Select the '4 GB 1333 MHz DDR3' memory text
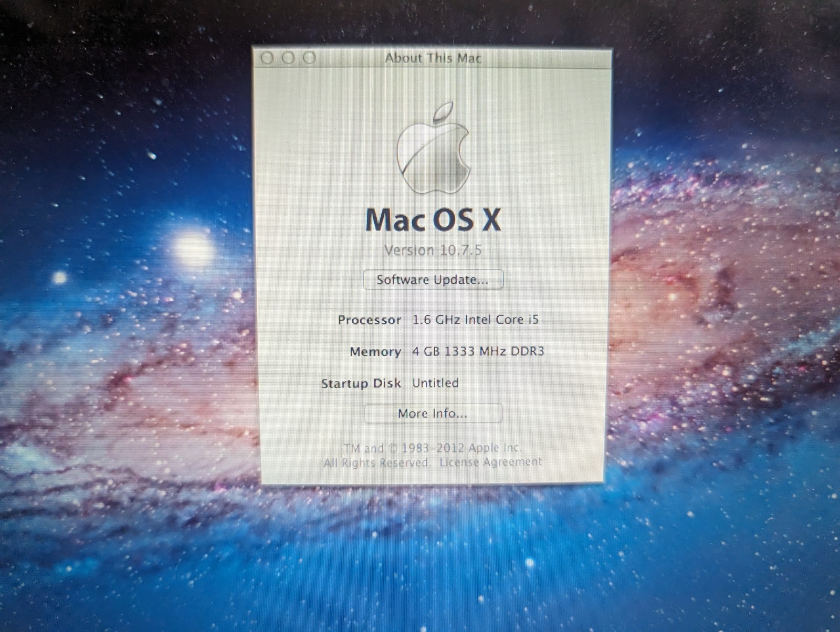Viewport: 840px width, 632px height. [x=478, y=351]
